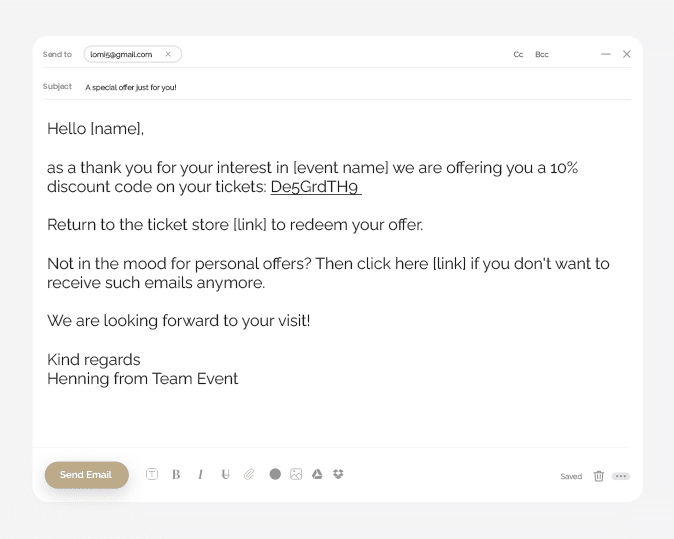This screenshot has height=539, width=674.
Task: Toggle underline formatting
Action: (225, 475)
